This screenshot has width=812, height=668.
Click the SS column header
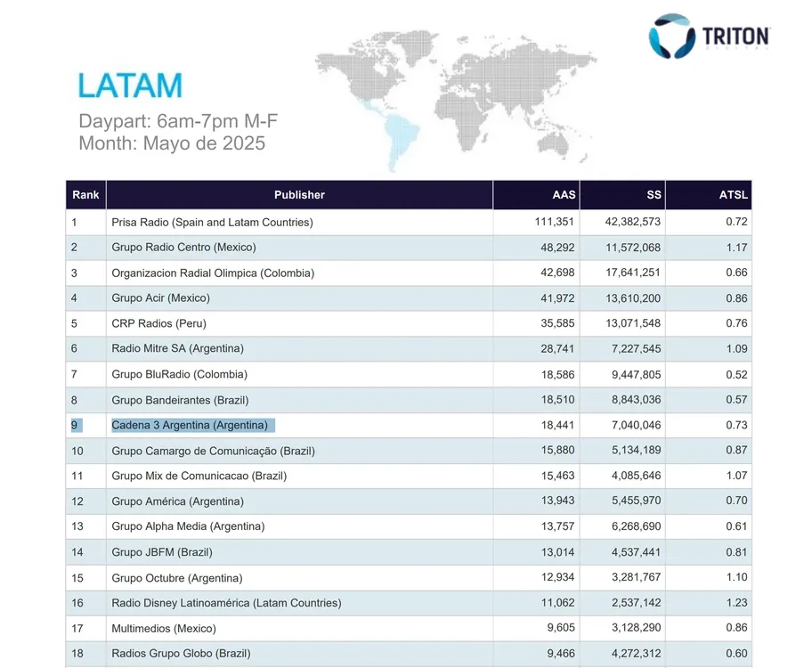[x=654, y=195]
